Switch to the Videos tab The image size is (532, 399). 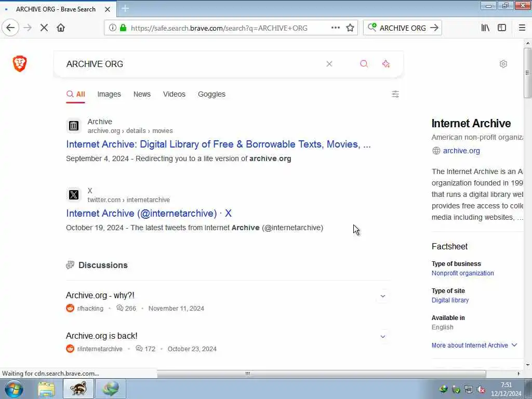tap(174, 94)
